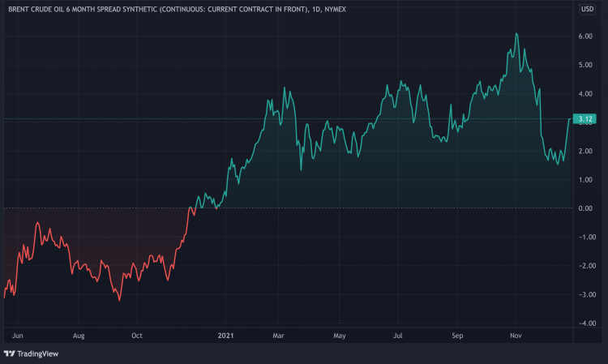
Task: Select the -1.00 price axis label
Action: [587, 238]
